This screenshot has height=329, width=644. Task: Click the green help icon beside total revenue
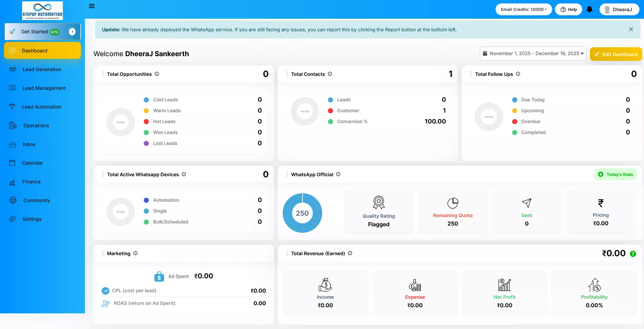click(x=633, y=254)
